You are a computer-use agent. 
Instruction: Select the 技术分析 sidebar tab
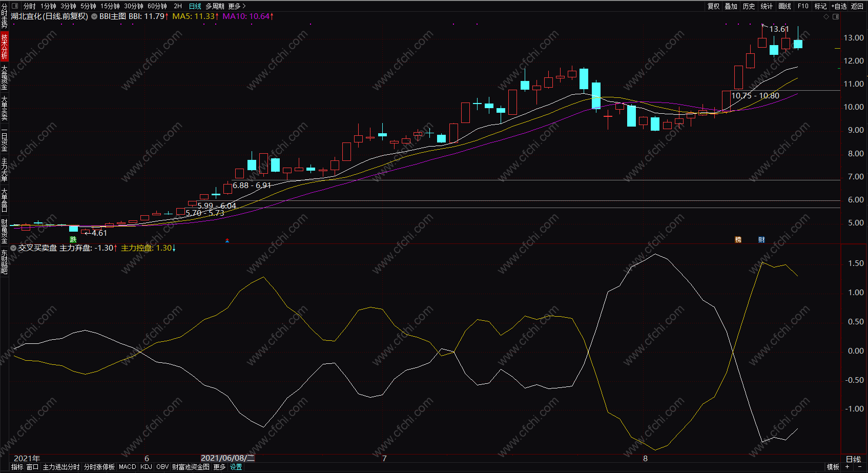[x=4, y=47]
